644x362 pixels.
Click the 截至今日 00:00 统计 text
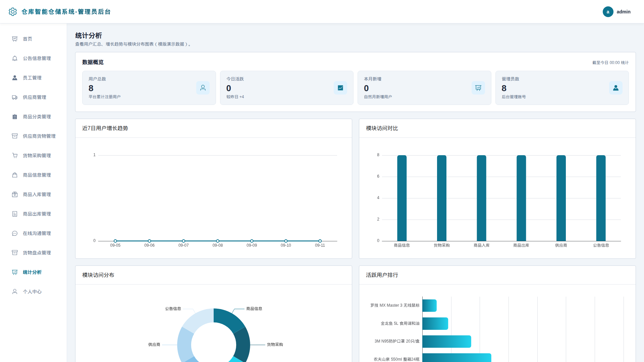point(610,63)
